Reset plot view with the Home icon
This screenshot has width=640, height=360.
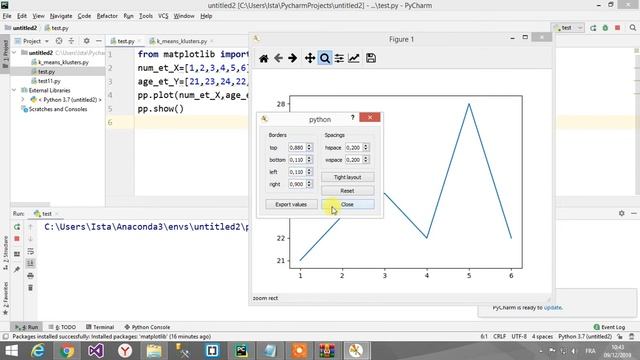(264, 58)
